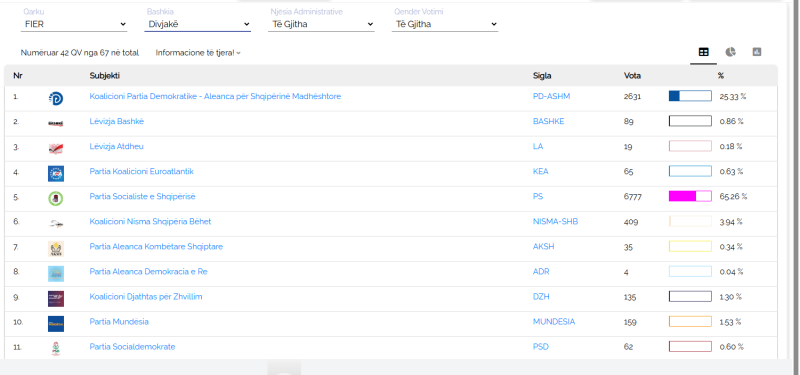This screenshot has width=800, height=375.
Task: Open the Qender Votimi dropdown
Action: pyautogui.click(x=445, y=24)
